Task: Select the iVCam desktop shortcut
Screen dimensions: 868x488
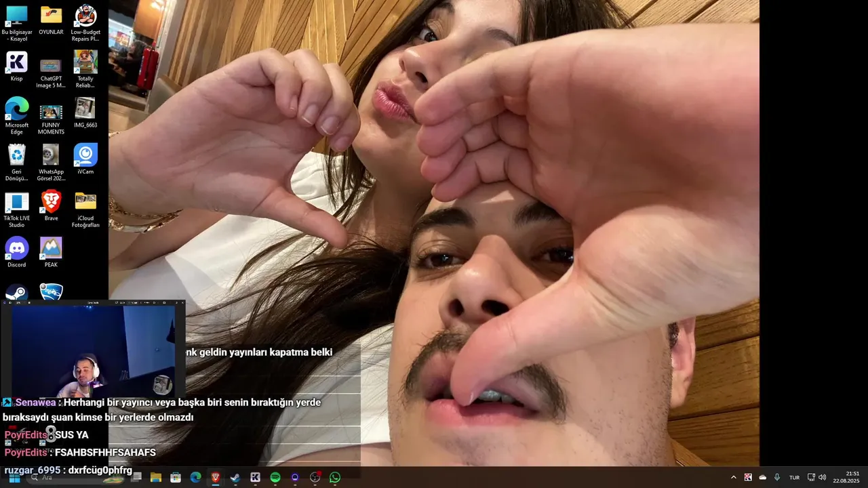Action: (x=85, y=159)
